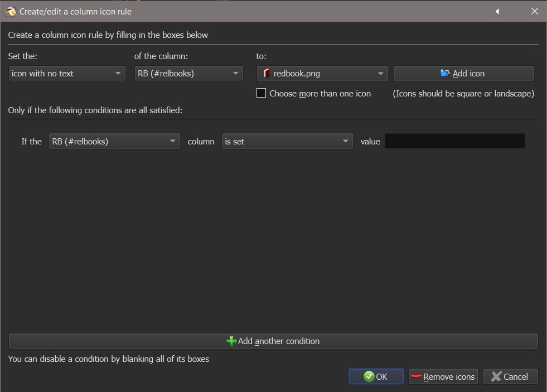
Task: Click the 'Create a column icon rule' heading
Action: (x=108, y=35)
